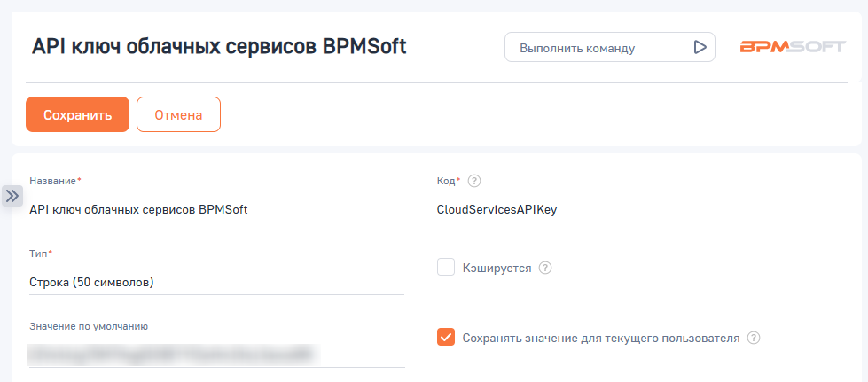This screenshot has width=868, height=382.
Task: Select the Значение по умолчанию label
Action: (89, 325)
